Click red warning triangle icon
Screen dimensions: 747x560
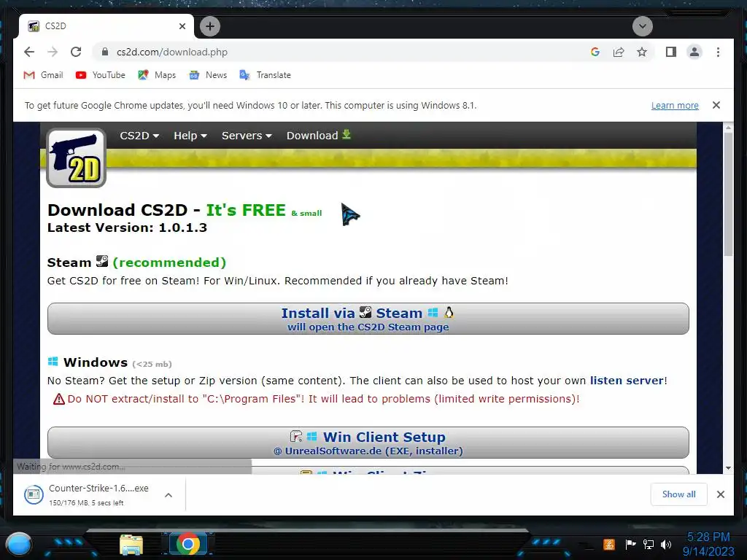tap(58, 399)
